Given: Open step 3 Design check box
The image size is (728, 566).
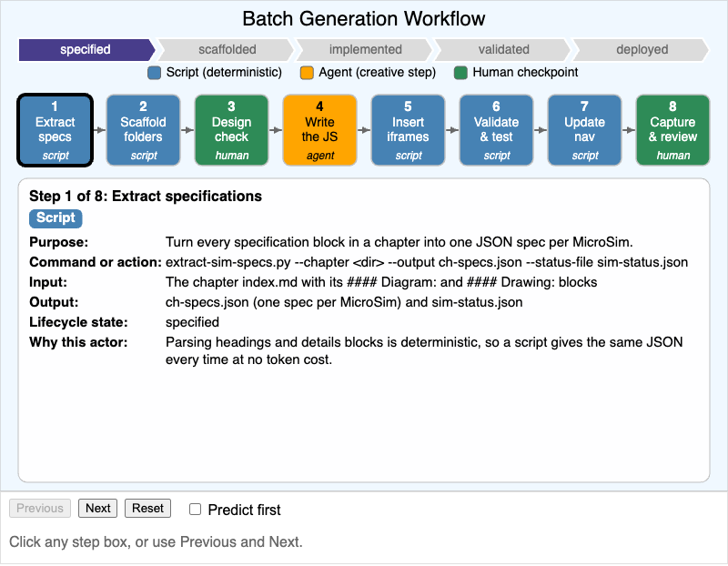Looking at the screenshot, I should coord(231,130).
